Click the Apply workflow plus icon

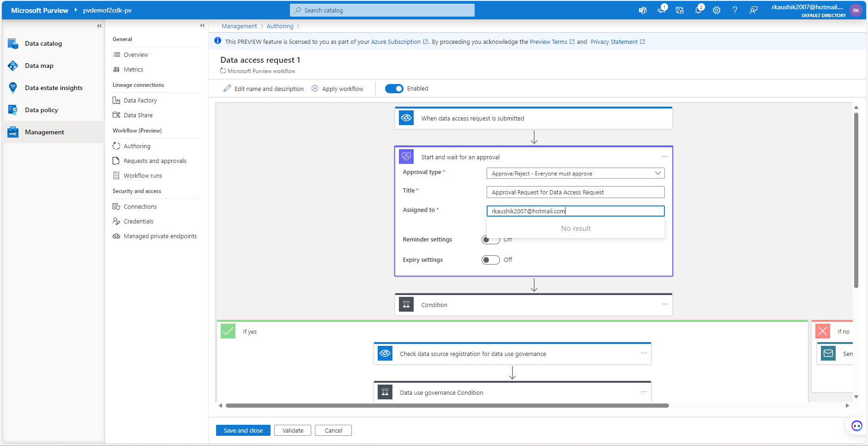(x=315, y=88)
